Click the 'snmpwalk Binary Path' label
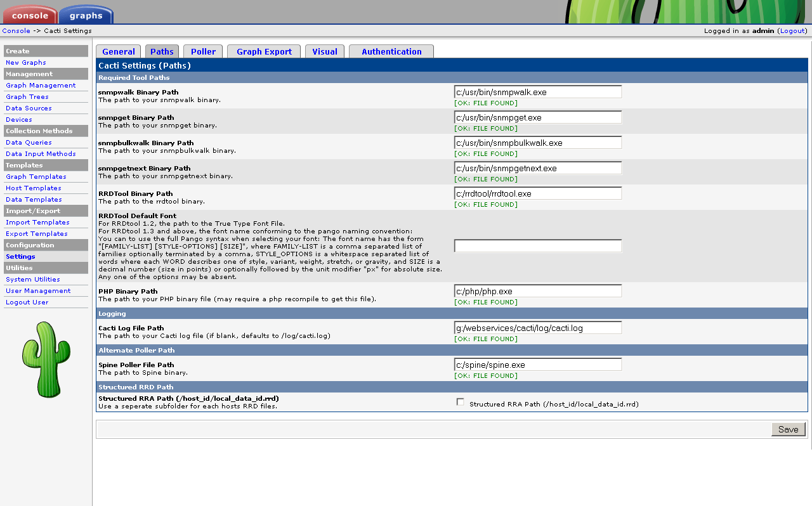 pos(138,93)
